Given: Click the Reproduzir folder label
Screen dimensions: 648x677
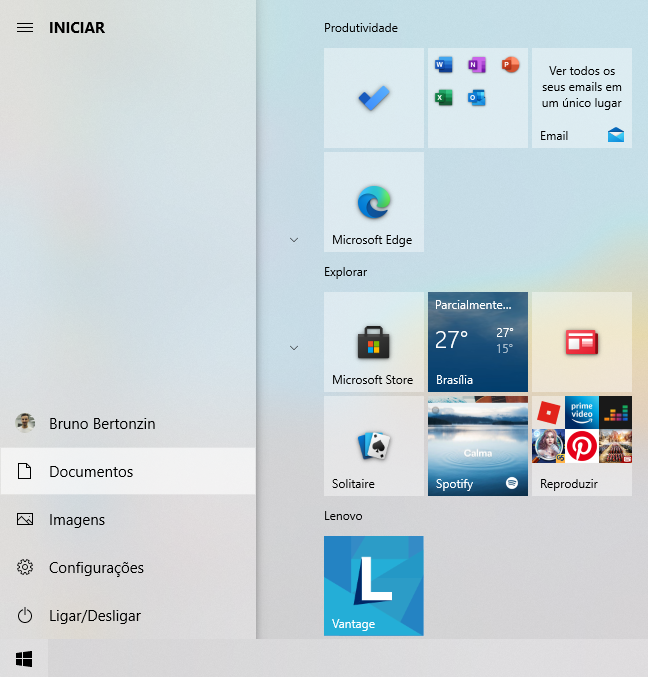Looking at the screenshot, I should pyautogui.click(x=569, y=484).
